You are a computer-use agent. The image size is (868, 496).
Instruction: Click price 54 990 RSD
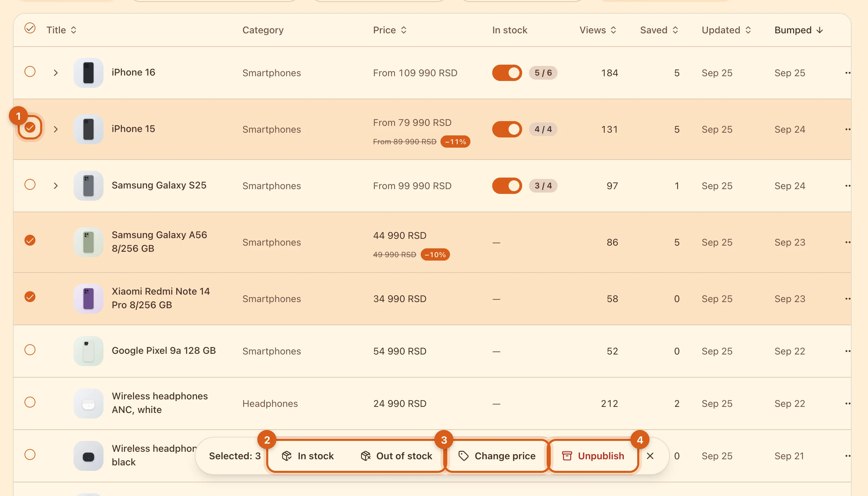pyautogui.click(x=400, y=351)
